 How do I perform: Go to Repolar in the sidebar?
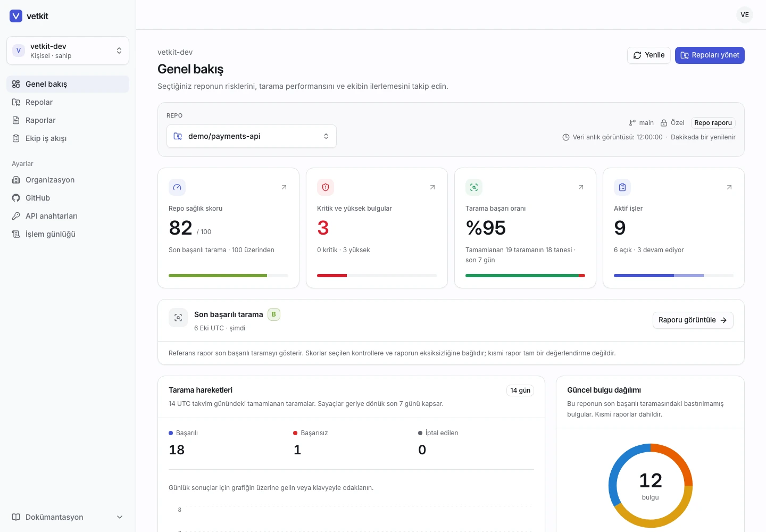tap(68, 102)
